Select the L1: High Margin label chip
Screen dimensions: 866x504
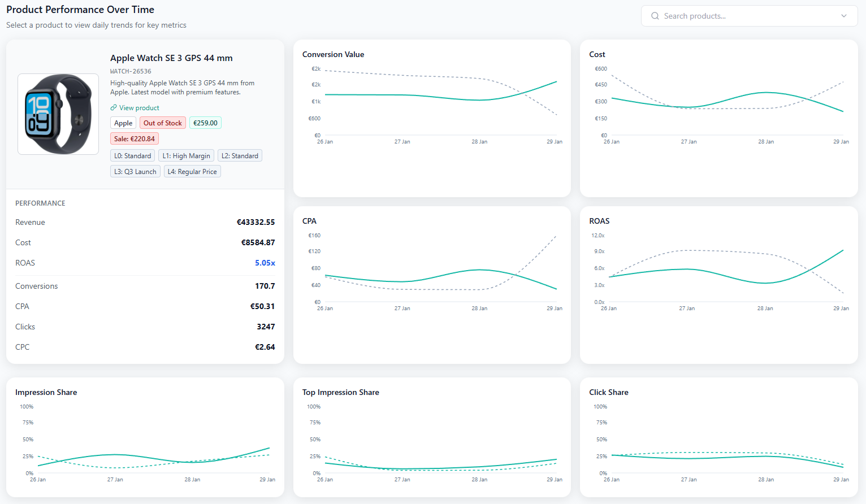pos(186,155)
